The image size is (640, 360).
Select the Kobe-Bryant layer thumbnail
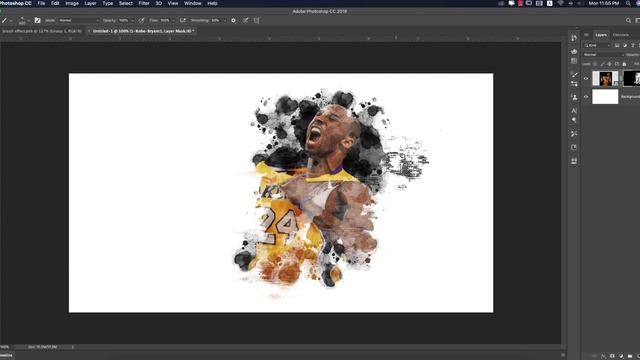[605, 78]
